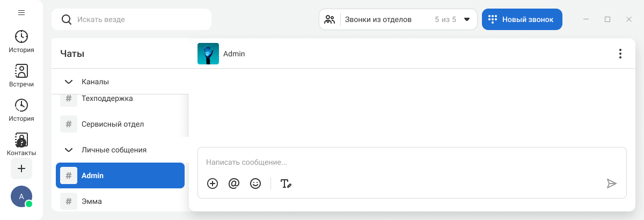Screen dimensions: 644x220
Task: Select the Admin direct message
Action: [x=120, y=175]
